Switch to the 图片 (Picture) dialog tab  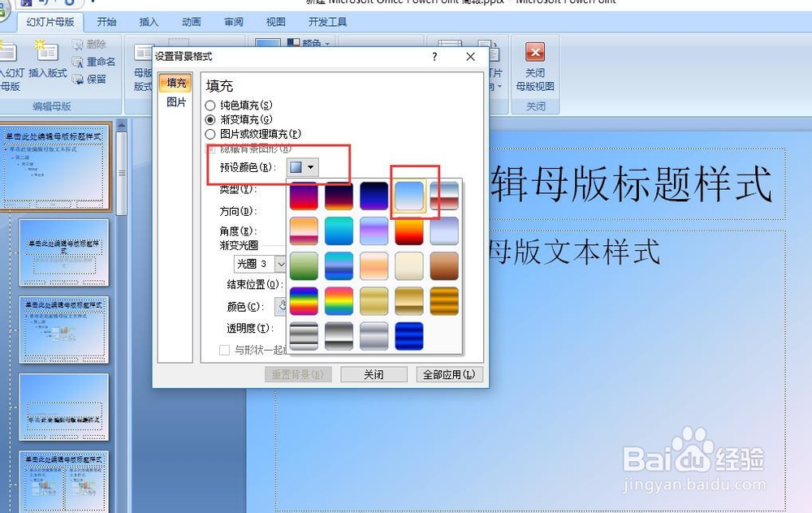(176, 103)
